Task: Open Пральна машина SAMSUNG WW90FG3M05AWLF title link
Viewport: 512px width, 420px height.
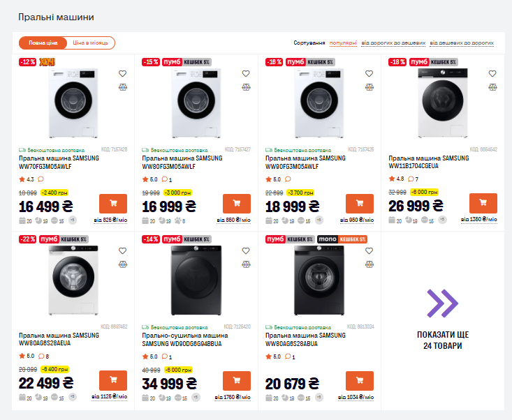Action: click(x=305, y=163)
